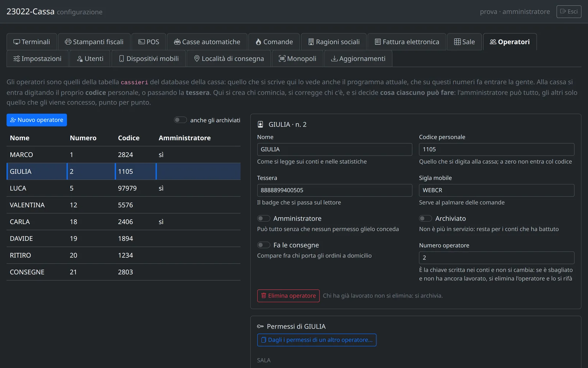This screenshot has width=588, height=368.
Task: Click the Numero column header
Action: [x=83, y=138]
